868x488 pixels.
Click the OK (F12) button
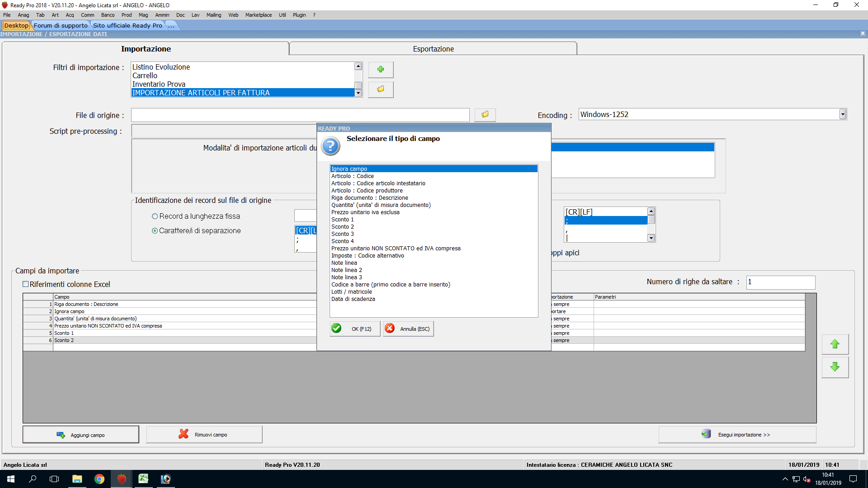[355, 329]
